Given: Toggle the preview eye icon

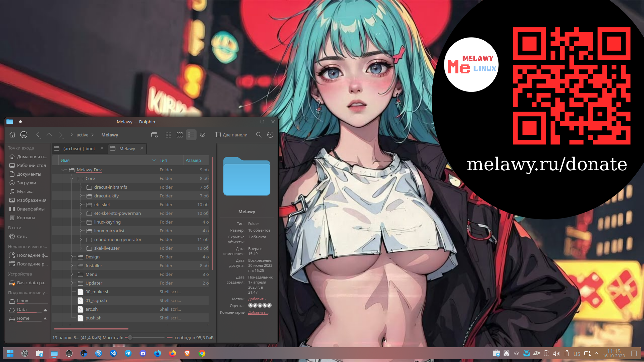Looking at the screenshot, I should pos(203,135).
